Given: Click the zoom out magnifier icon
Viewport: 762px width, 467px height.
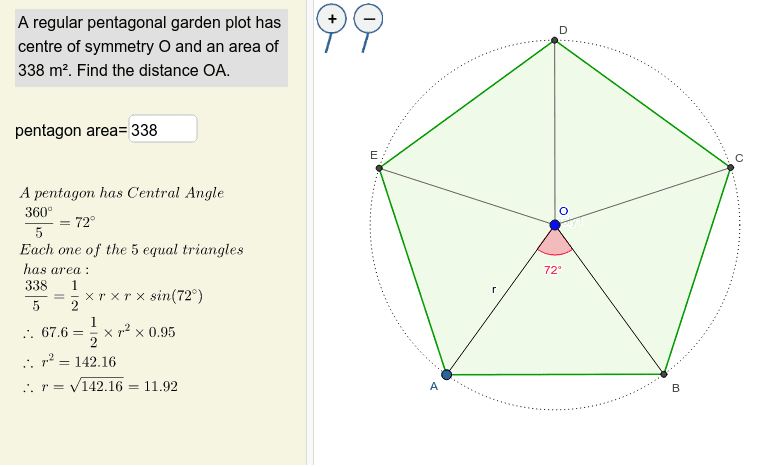Looking at the screenshot, I should [368, 19].
